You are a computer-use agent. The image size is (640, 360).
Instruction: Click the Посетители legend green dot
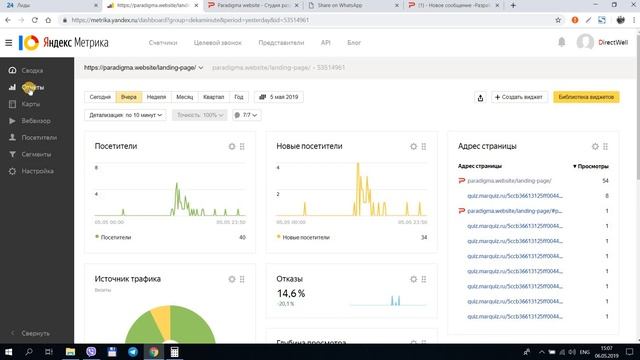tap(97, 237)
